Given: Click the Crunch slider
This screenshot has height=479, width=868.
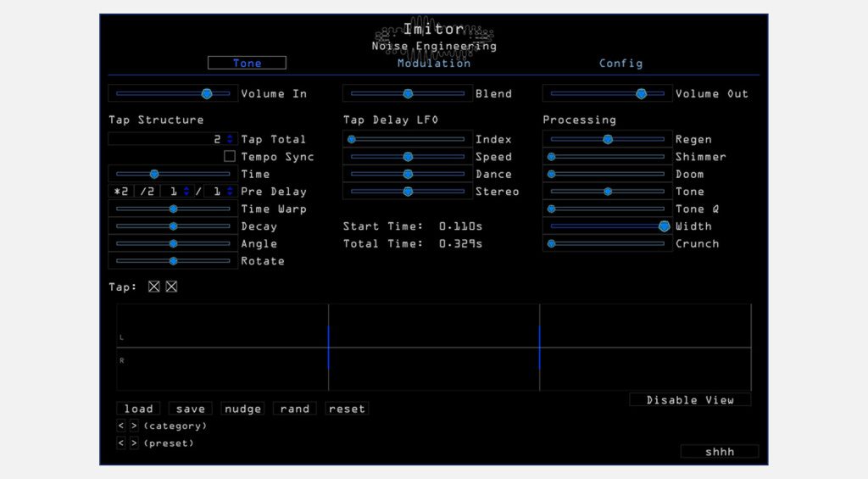Looking at the screenshot, I should click(607, 243).
